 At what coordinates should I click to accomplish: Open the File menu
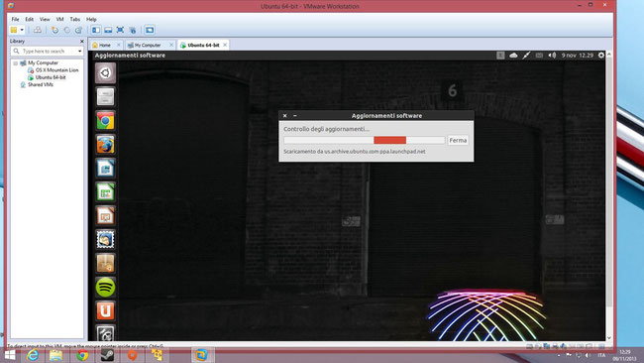pos(15,19)
